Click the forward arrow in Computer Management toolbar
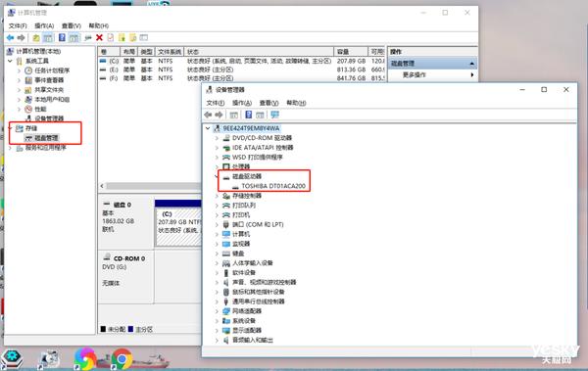Viewport: 588px width, 371px height. tap(22, 38)
